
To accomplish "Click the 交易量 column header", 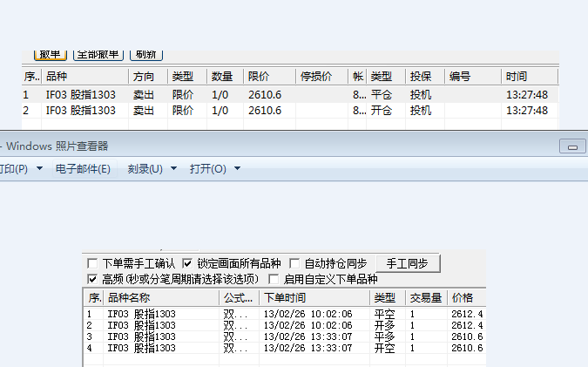I will (x=426, y=298).
